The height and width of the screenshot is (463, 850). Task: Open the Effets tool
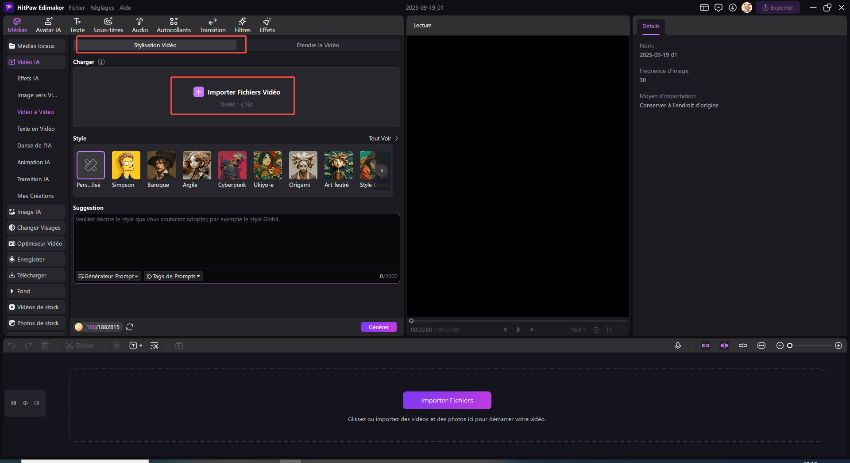point(267,25)
